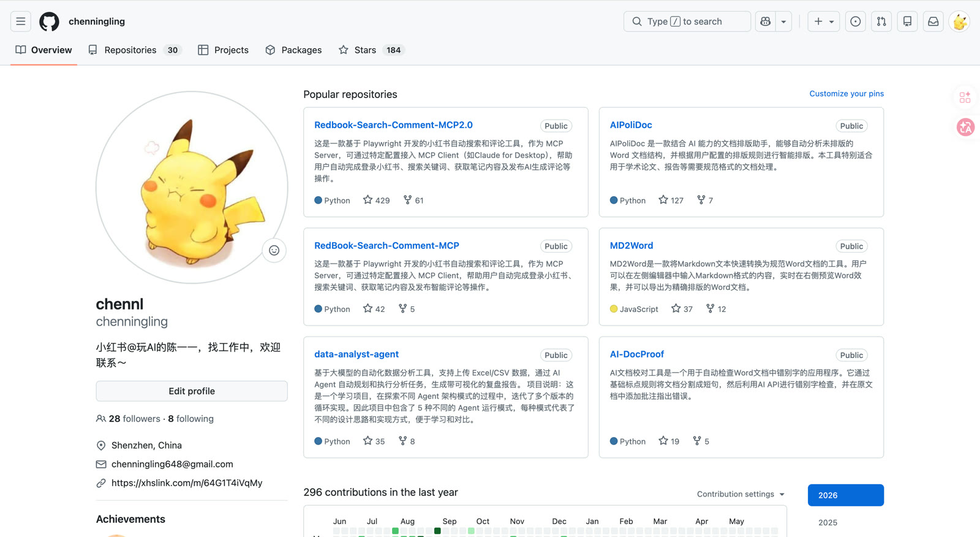Open the 28 followers link
Screen dimensions: 980x537
[128, 419]
